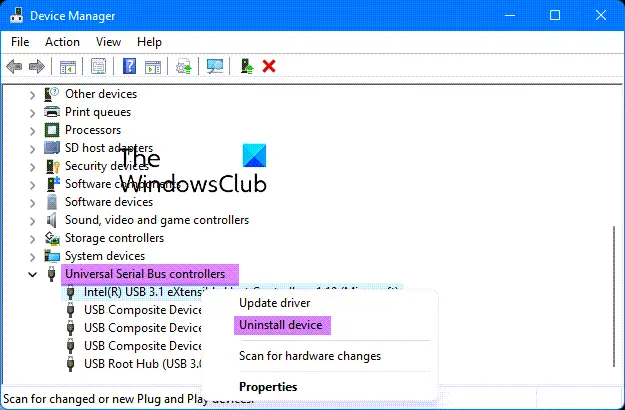Collapse Universal Serial Bus controllers
The image size is (625, 410).
[x=32, y=275]
